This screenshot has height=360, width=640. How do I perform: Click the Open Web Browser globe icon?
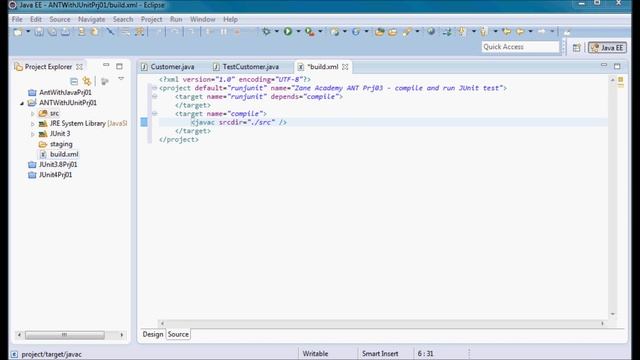[431, 31]
